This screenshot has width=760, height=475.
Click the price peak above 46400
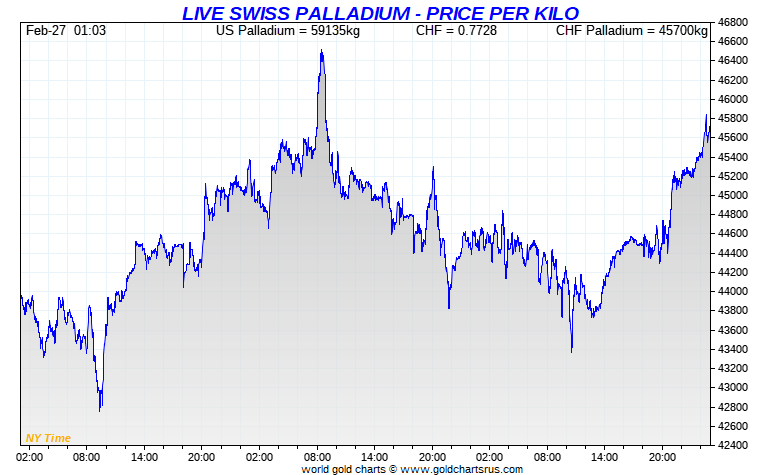[321, 51]
